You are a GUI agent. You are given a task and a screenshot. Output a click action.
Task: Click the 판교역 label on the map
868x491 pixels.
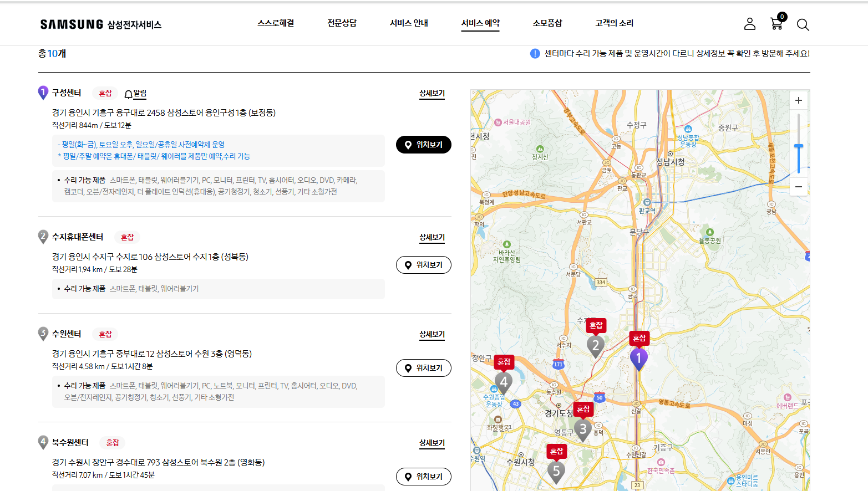pos(647,211)
